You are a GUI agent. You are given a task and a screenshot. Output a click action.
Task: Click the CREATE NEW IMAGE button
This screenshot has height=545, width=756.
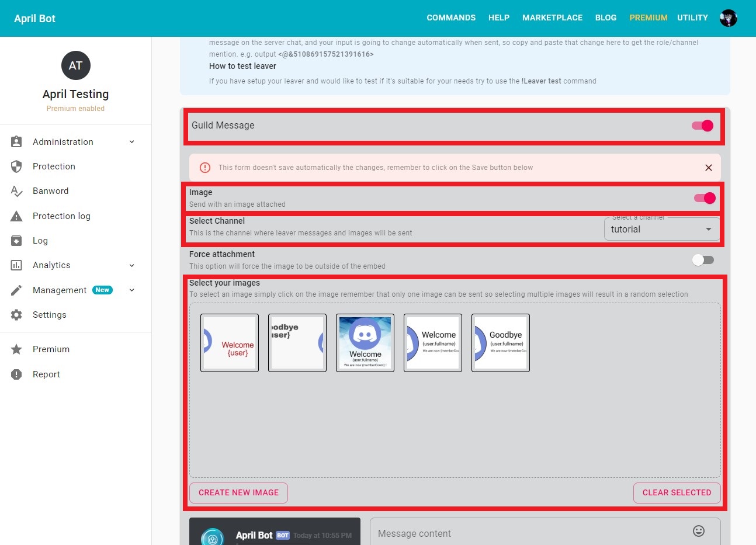(x=238, y=492)
